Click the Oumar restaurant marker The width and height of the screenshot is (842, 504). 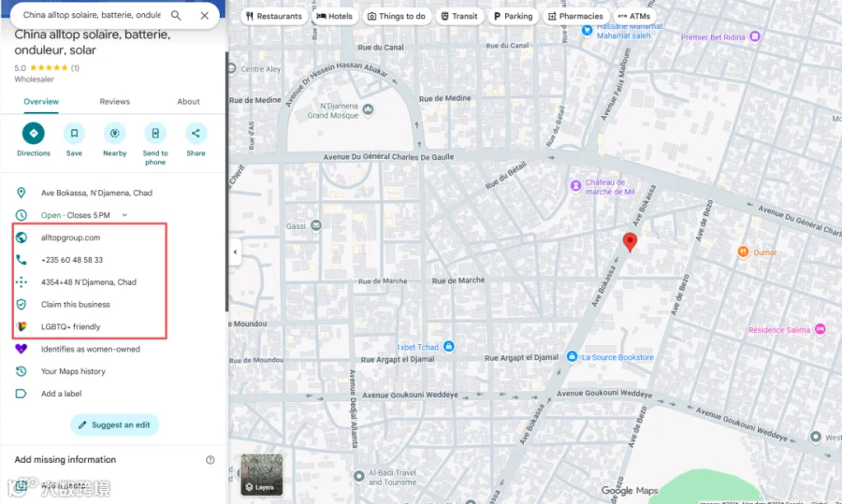click(743, 252)
